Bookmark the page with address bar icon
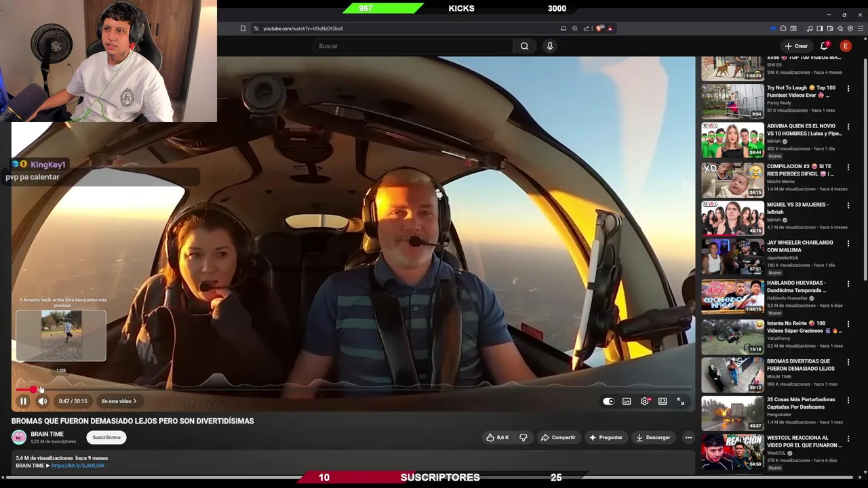This screenshot has width=868, height=488. (243, 28)
